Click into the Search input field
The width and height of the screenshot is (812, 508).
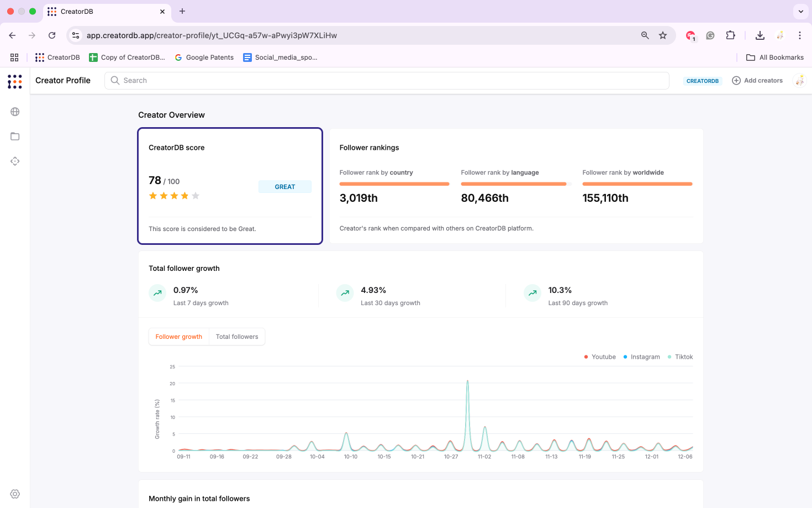(387, 81)
